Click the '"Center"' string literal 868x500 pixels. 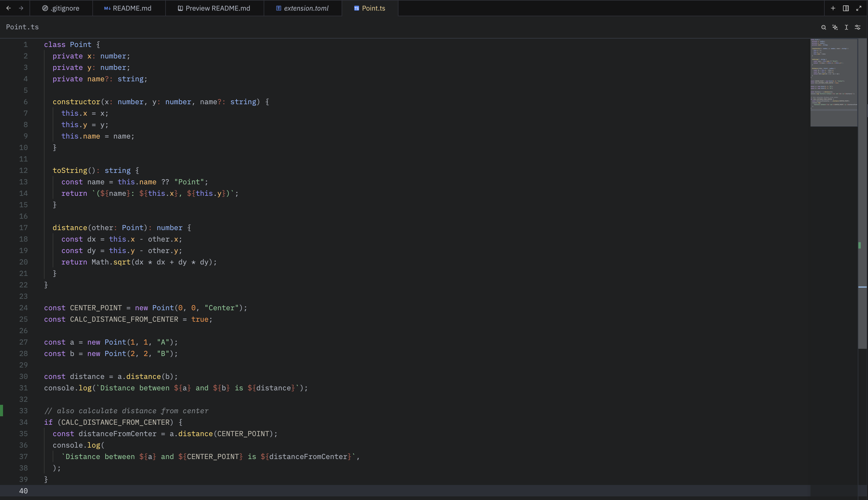pos(222,308)
